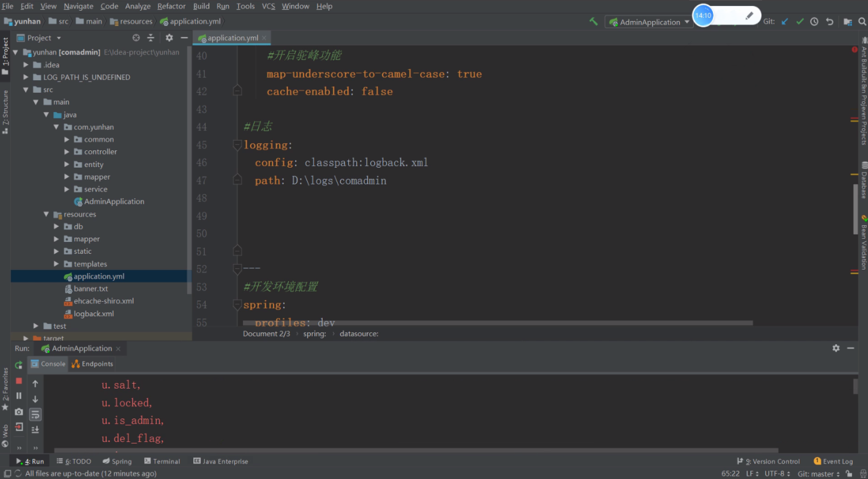Click the thread dump camera icon
This screenshot has height=479, width=868.
[x=19, y=412]
